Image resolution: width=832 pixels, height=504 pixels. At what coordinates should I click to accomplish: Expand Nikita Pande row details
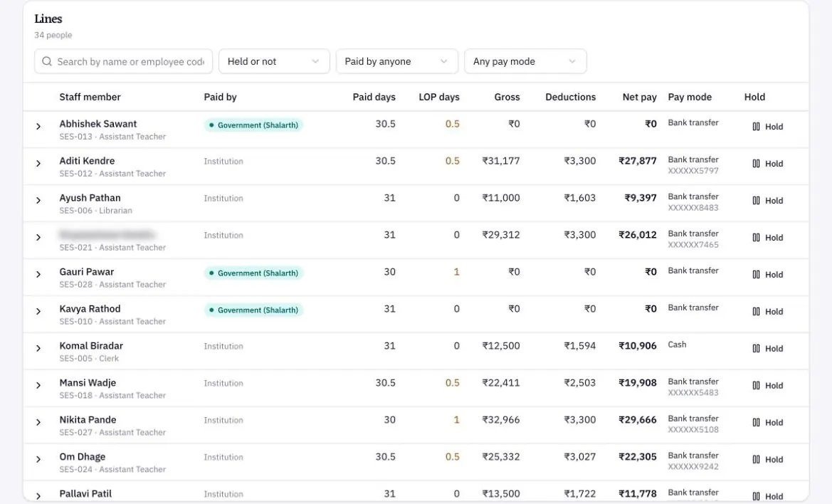point(38,422)
